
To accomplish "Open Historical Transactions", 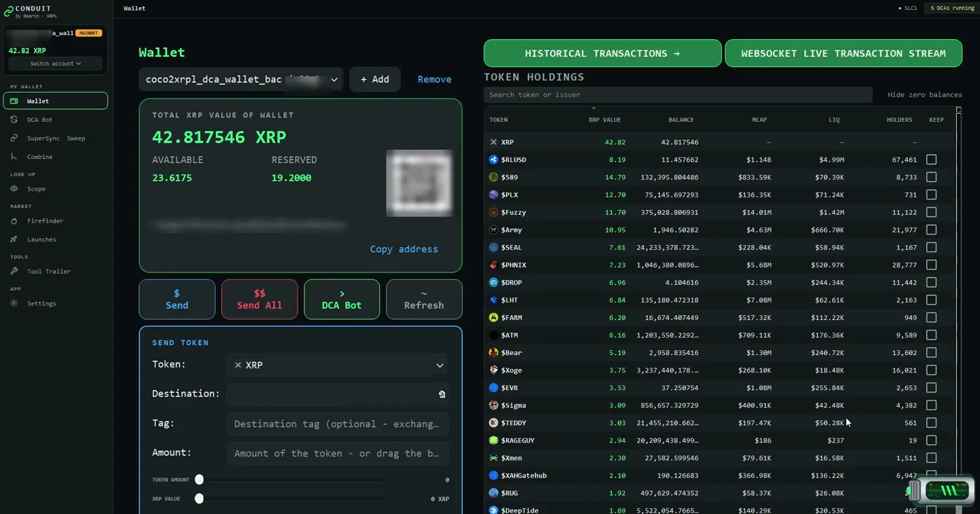I will pos(602,53).
